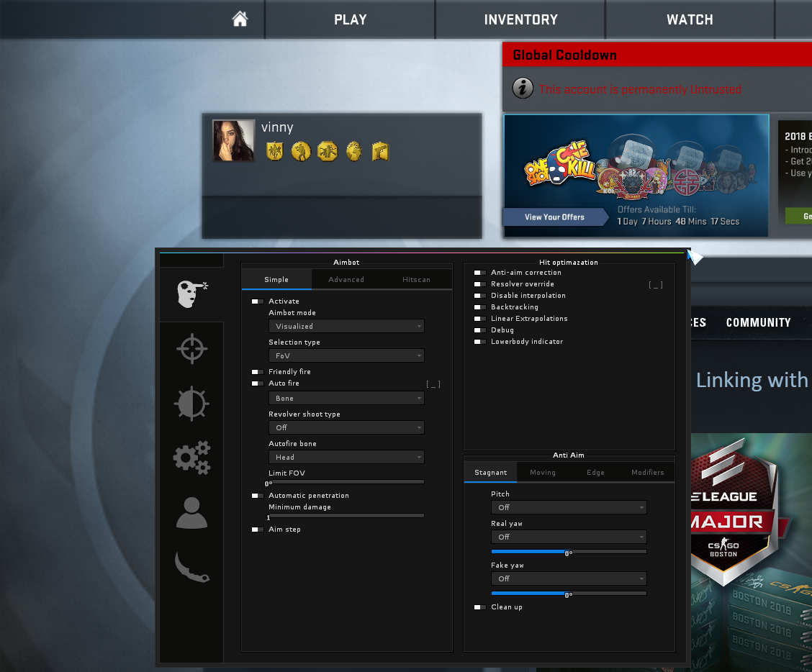The height and width of the screenshot is (672, 812).
Task: Click the Home icon in top navigation
Action: coord(240,19)
